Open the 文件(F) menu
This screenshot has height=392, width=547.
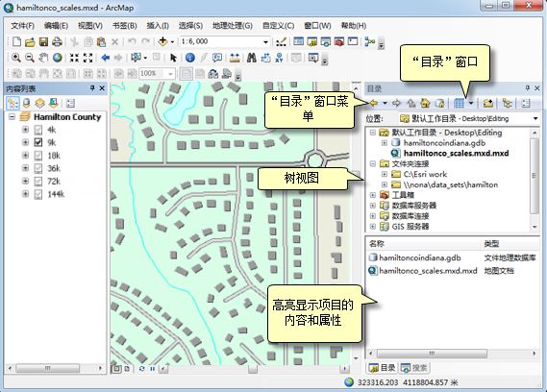22,26
